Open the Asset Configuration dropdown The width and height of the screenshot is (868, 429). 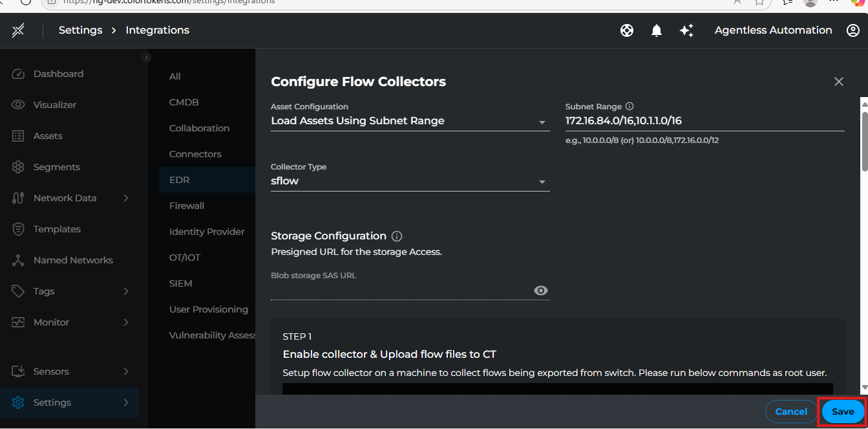542,122
